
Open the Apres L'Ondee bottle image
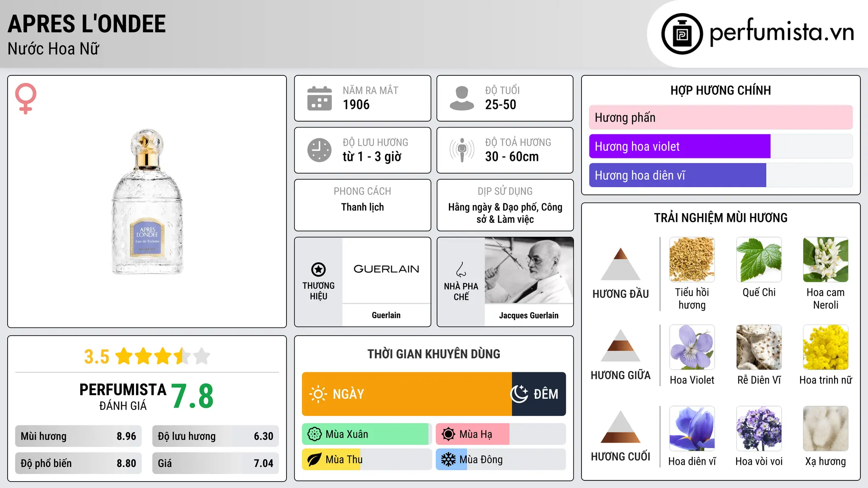(x=147, y=202)
